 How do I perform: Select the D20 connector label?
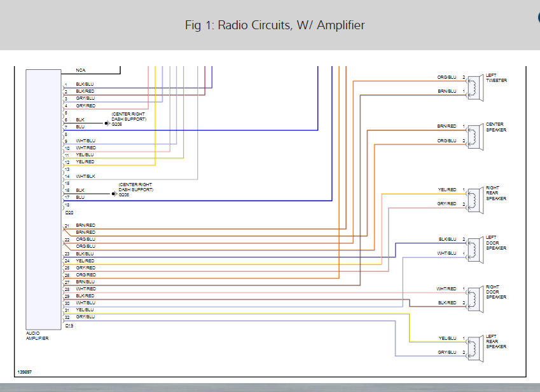click(x=69, y=213)
